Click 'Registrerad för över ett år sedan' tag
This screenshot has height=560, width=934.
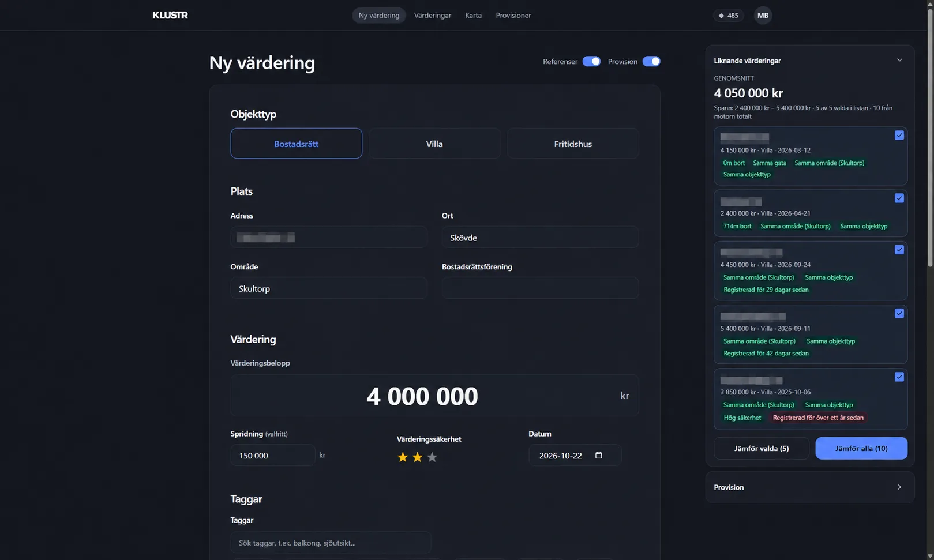pos(818,418)
